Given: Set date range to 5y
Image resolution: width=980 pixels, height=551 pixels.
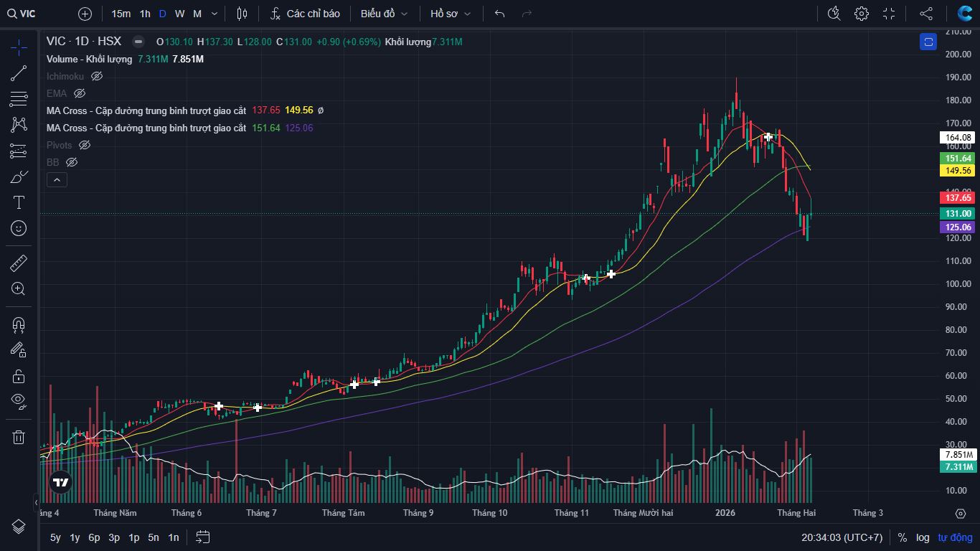Looking at the screenshot, I should 55,537.
